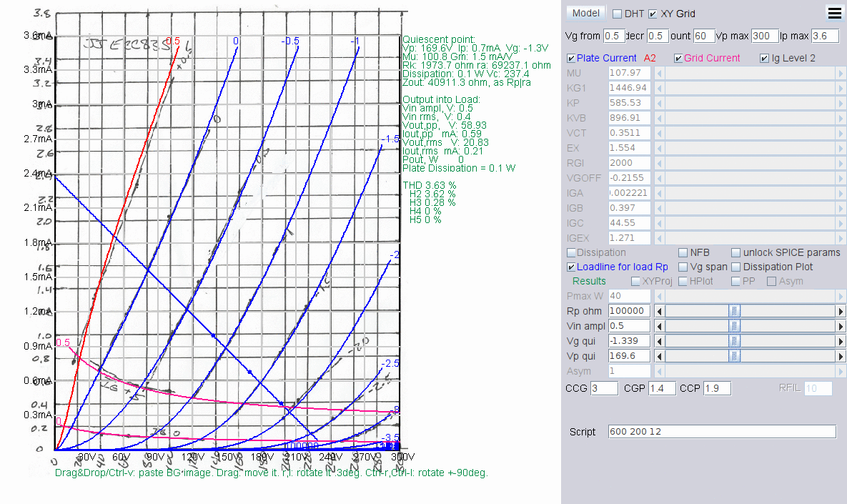Click the Script input field
847x504 pixels.
[722, 432]
